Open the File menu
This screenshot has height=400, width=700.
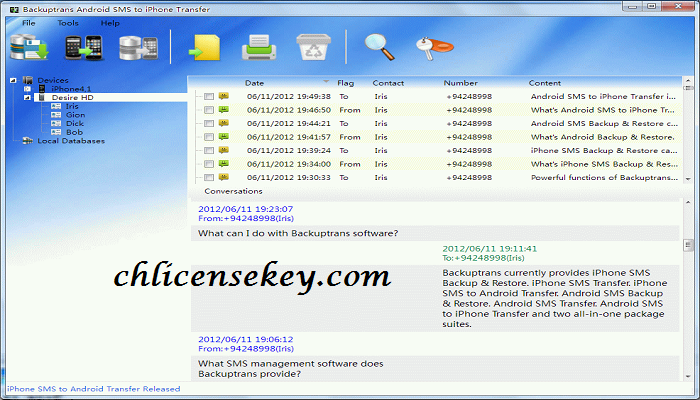point(29,23)
